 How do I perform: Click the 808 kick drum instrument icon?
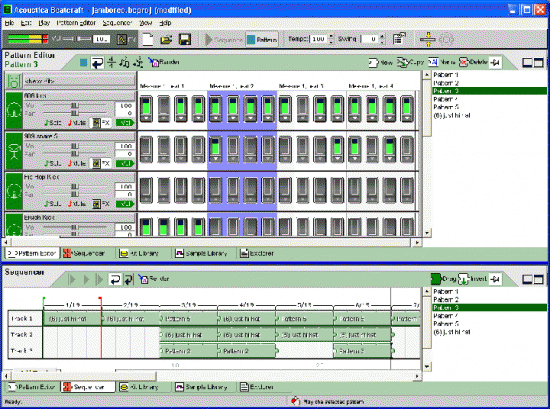[14, 110]
